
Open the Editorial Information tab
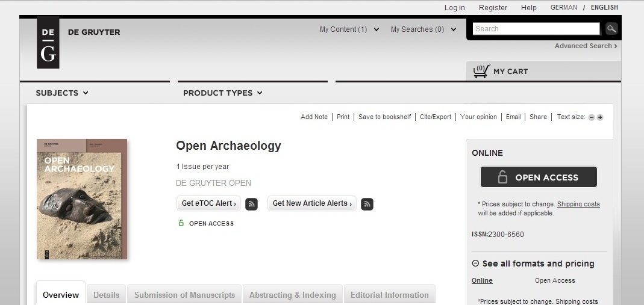click(389, 295)
